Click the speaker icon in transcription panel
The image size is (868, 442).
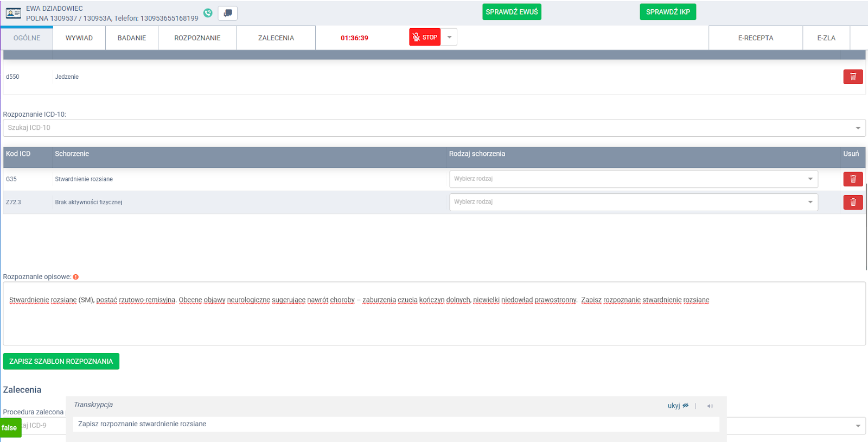[710, 406]
